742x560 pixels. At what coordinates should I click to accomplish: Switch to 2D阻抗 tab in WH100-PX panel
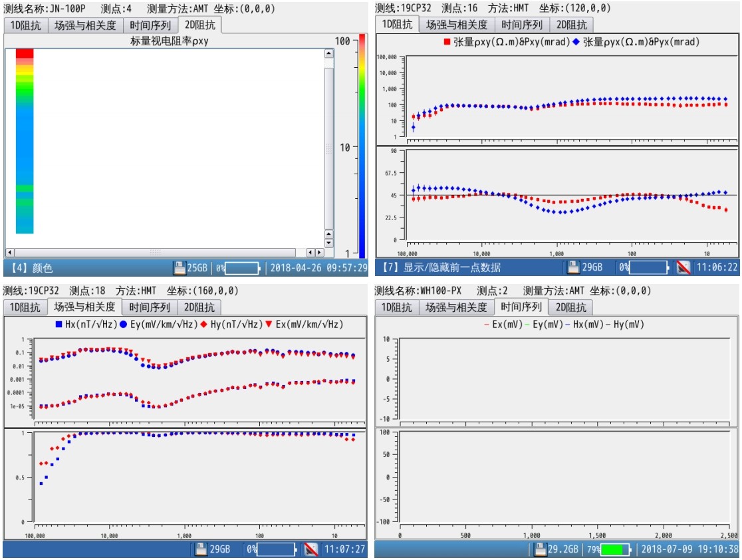point(571,307)
